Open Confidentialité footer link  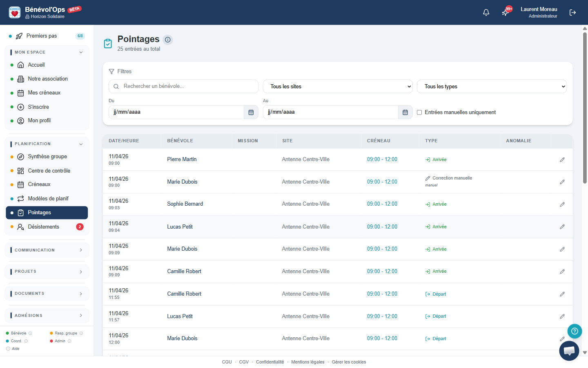pos(270,362)
